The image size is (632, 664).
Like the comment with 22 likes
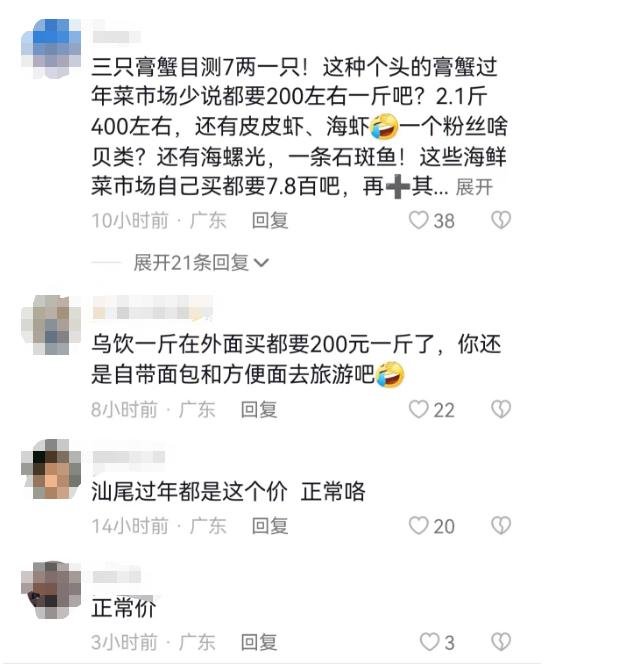(419, 409)
